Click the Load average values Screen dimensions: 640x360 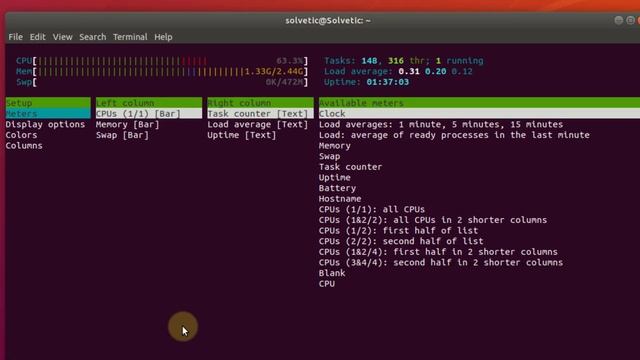coord(436,71)
